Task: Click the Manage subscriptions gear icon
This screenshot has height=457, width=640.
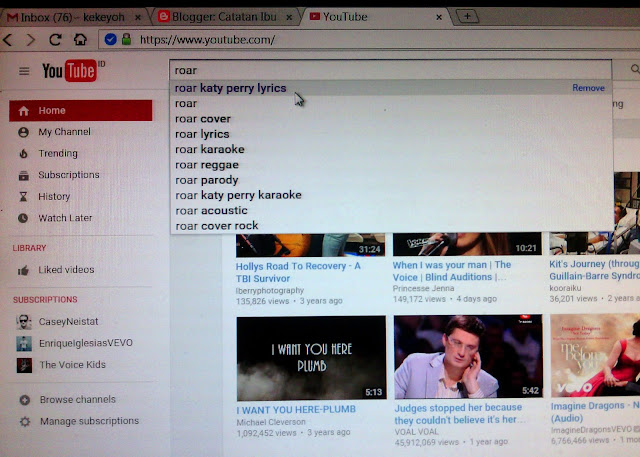Action: (x=25, y=422)
